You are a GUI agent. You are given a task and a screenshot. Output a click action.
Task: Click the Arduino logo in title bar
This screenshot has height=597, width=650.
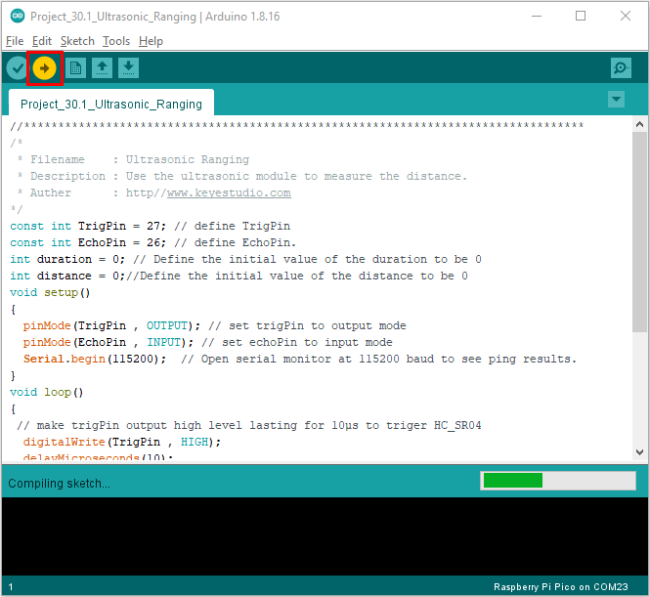pos(17,16)
